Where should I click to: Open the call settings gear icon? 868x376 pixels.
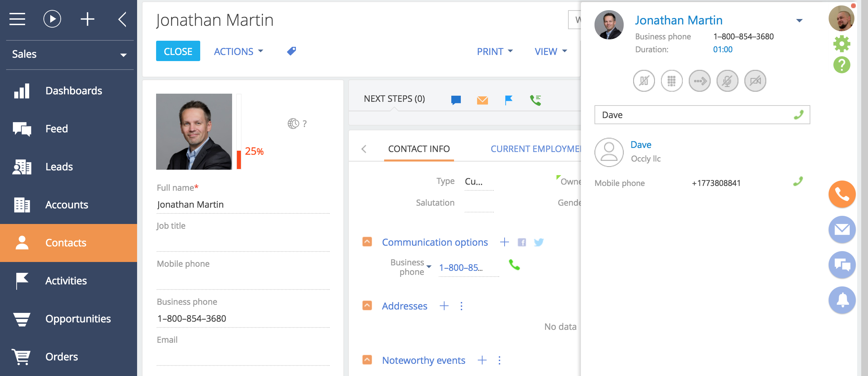pyautogui.click(x=843, y=43)
